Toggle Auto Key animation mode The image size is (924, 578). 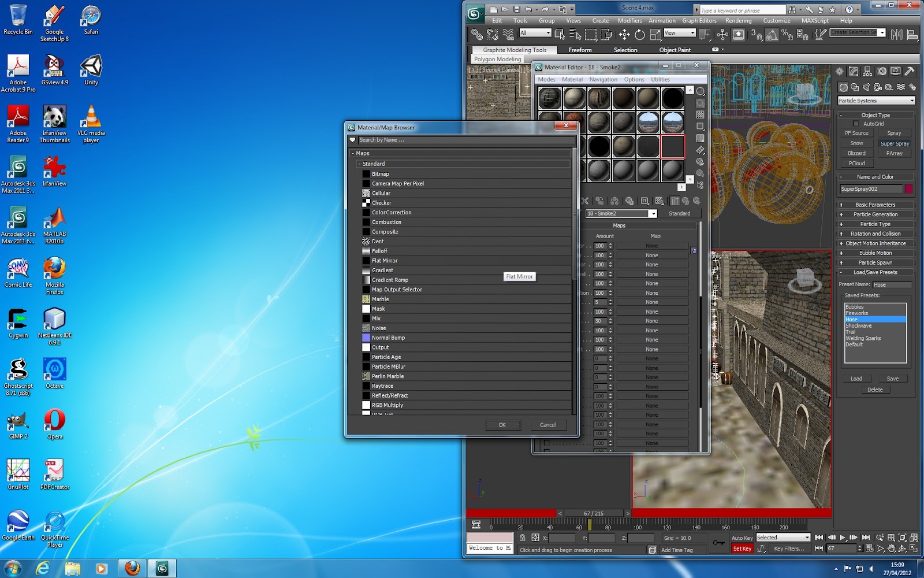(x=742, y=538)
